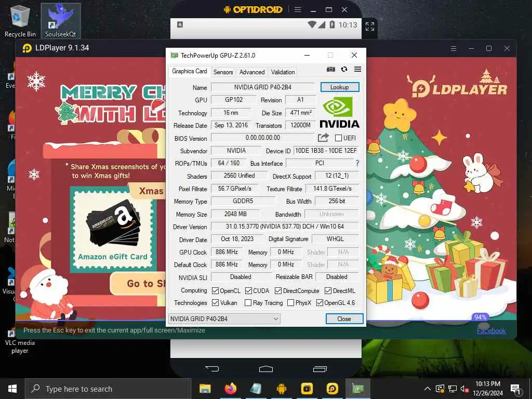The image size is (532, 399).
Task: Click the GPU-Z refresh icon
Action: tap(344, 69)
